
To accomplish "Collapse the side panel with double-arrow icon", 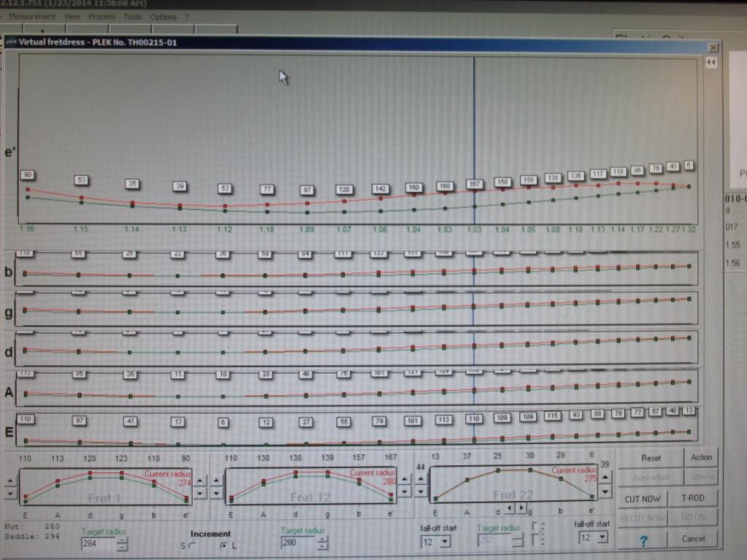I will click(710, 62).
